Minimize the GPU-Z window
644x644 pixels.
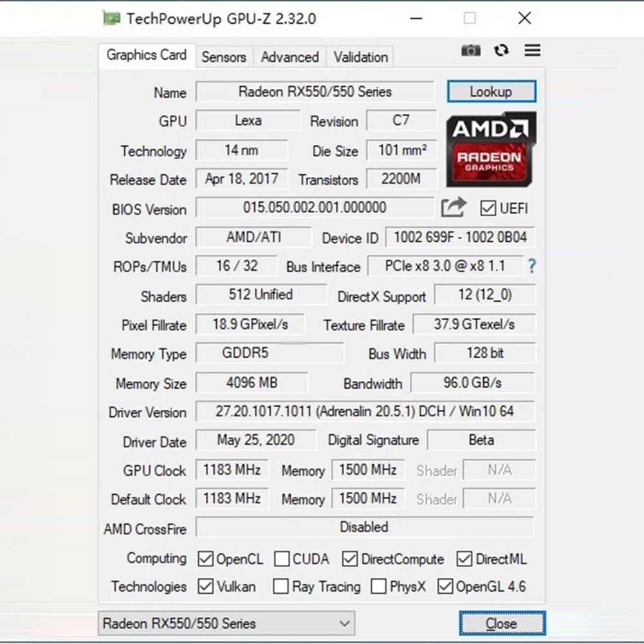pos(416,19)
